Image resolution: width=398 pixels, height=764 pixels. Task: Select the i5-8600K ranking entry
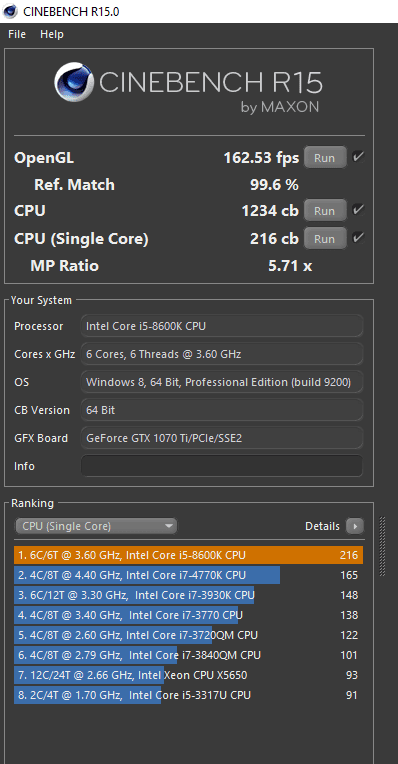tap(189, 555)
